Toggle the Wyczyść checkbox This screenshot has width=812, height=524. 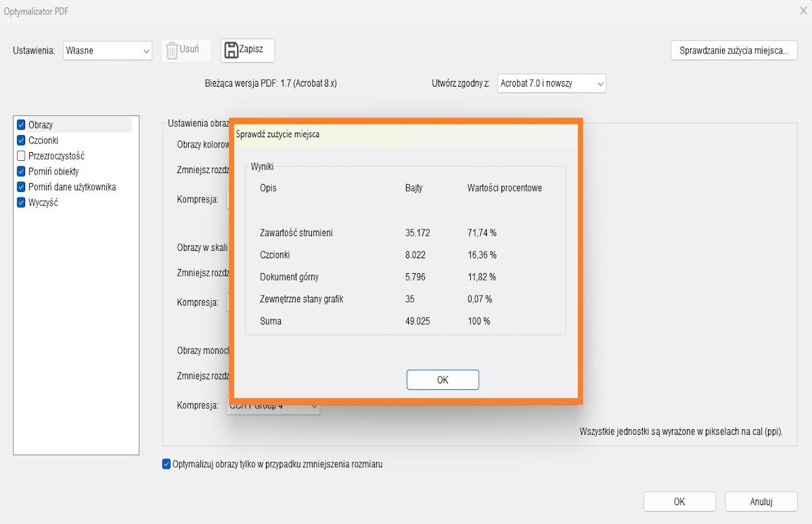click(21, 202)
